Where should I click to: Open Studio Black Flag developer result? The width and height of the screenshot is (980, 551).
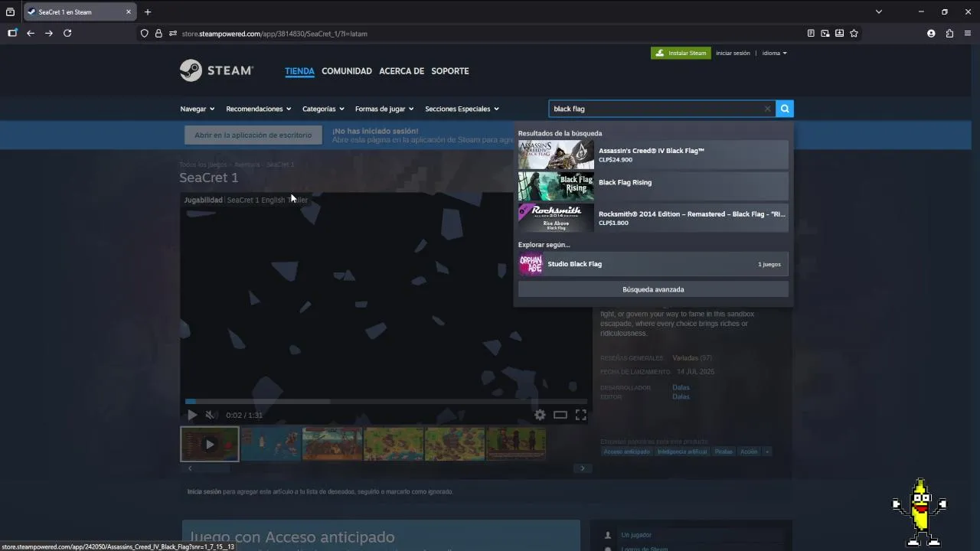coord(653,264)
